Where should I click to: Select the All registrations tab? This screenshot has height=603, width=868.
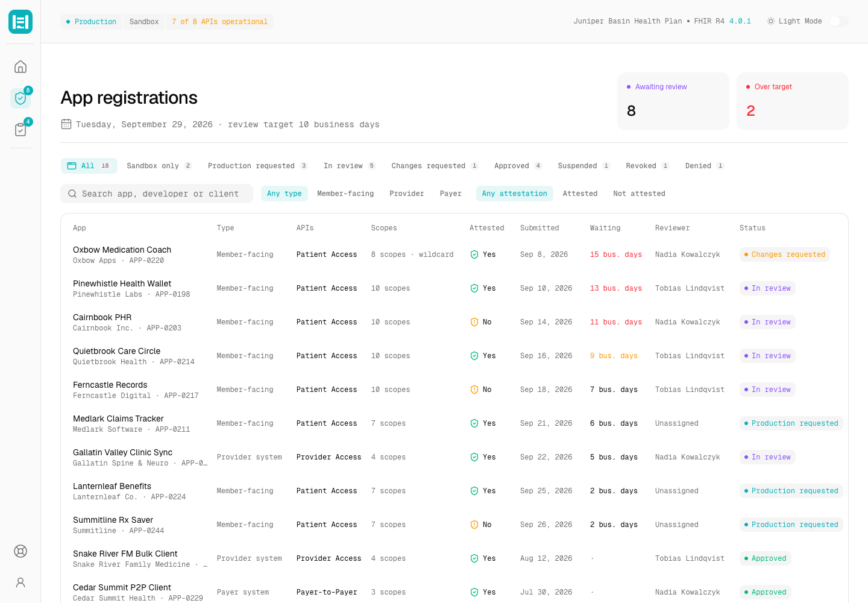pyautogui.click(x=89, y=166)
